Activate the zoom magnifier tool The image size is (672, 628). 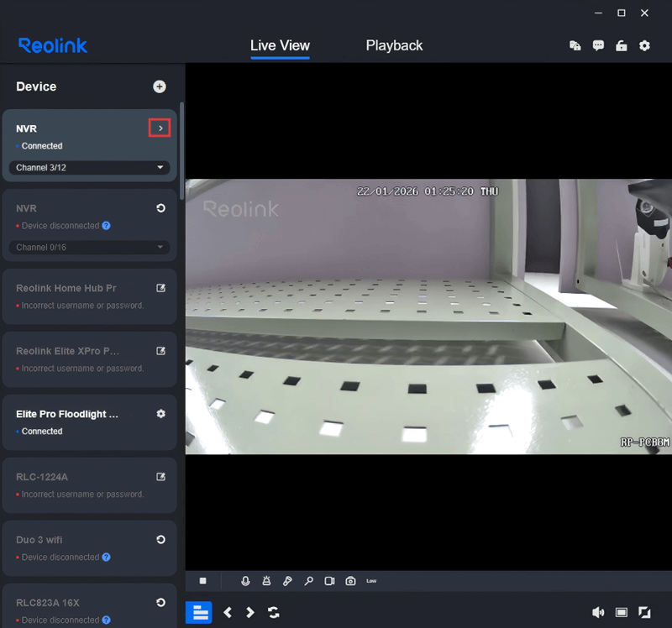click(x=308, y=581)
